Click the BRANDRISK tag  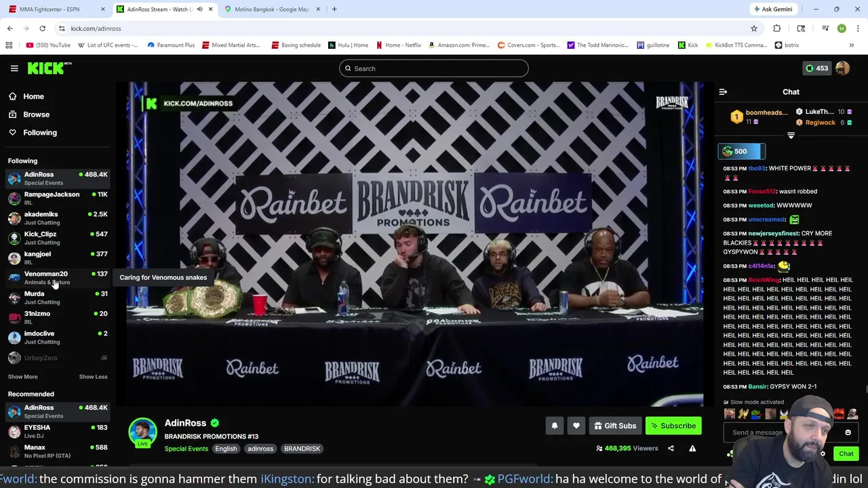point(302,449)
